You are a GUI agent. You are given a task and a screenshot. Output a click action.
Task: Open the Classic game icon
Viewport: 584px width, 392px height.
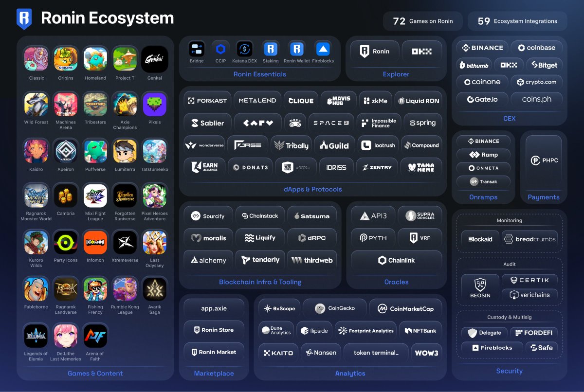coord(36,59)
